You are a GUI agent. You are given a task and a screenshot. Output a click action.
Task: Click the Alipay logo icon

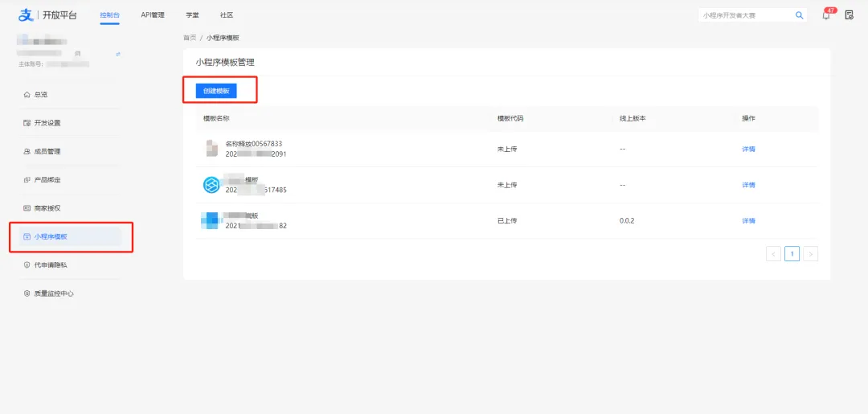point(26,15)
